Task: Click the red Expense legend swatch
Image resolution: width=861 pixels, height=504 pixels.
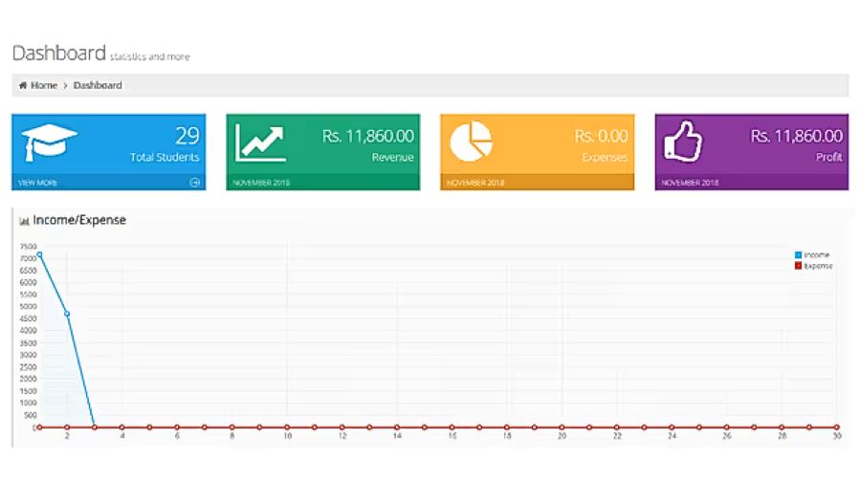Action: [798, 266]
